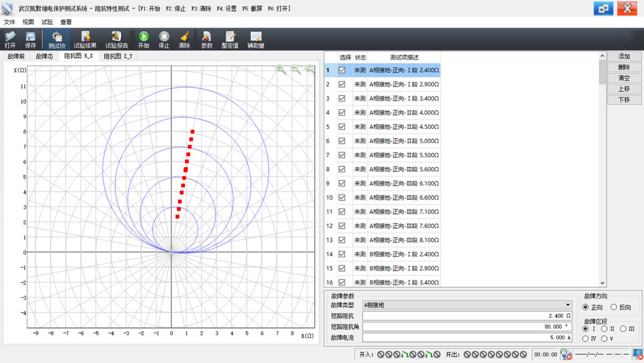Toggle the checkbox for row 8 (5.600Ω)
Image resolution: width=644 pixels, height=363 pixels.
pos(342,169)
